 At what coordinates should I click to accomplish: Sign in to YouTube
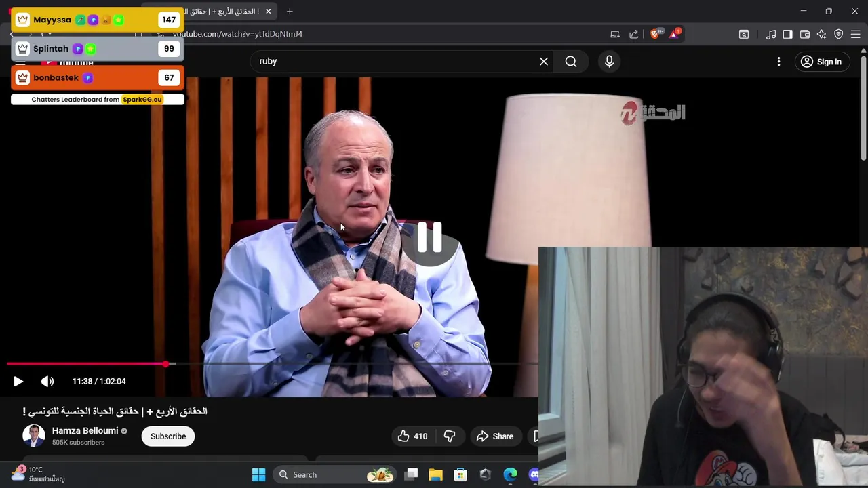[x=821, y=62]
